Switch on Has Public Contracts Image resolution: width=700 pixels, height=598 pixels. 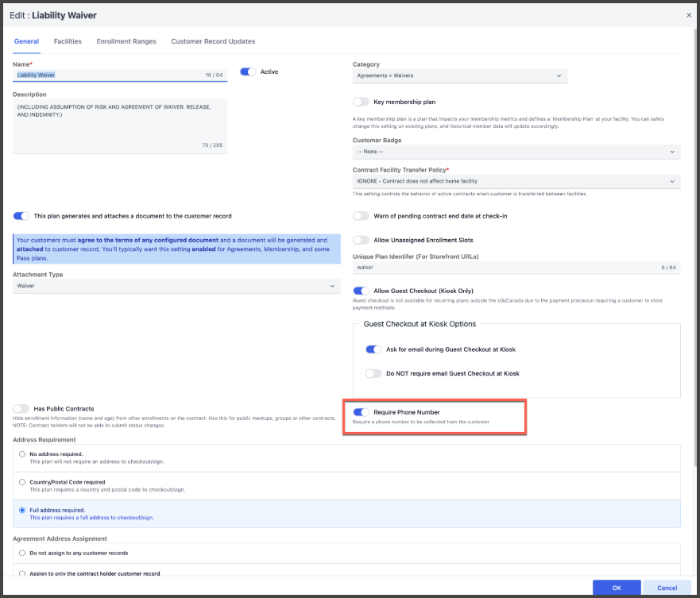21,409
